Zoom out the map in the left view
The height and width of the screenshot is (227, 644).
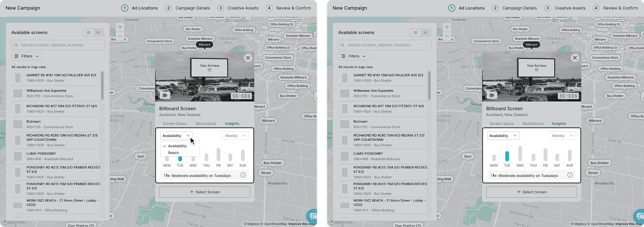[120, 36]
